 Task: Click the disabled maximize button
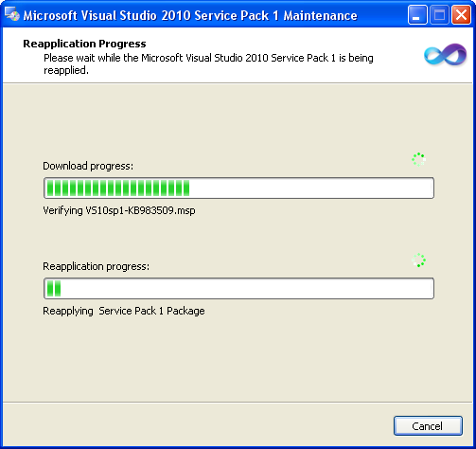pos(439,15)
